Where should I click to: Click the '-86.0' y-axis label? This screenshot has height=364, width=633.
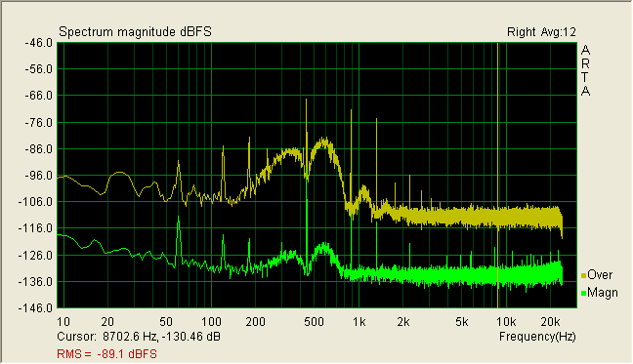click(x=39, y=149)
